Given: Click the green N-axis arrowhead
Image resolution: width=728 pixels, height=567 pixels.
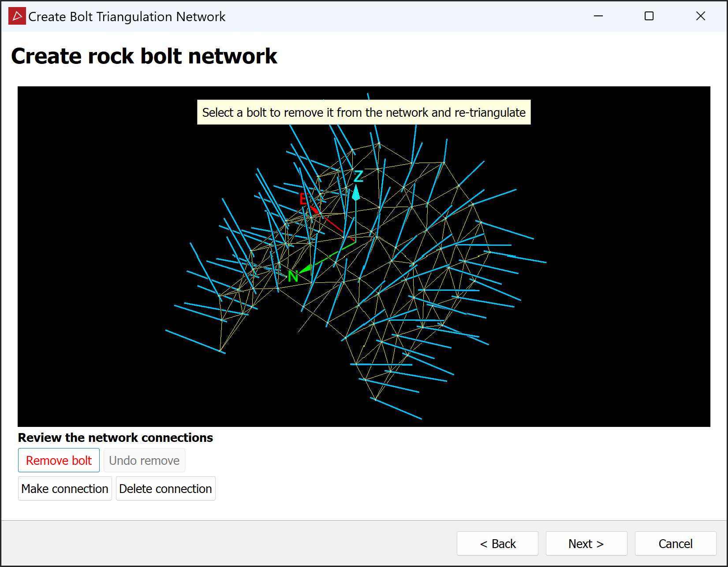Looking at the screenshot, I should click(x=305, y=268).
